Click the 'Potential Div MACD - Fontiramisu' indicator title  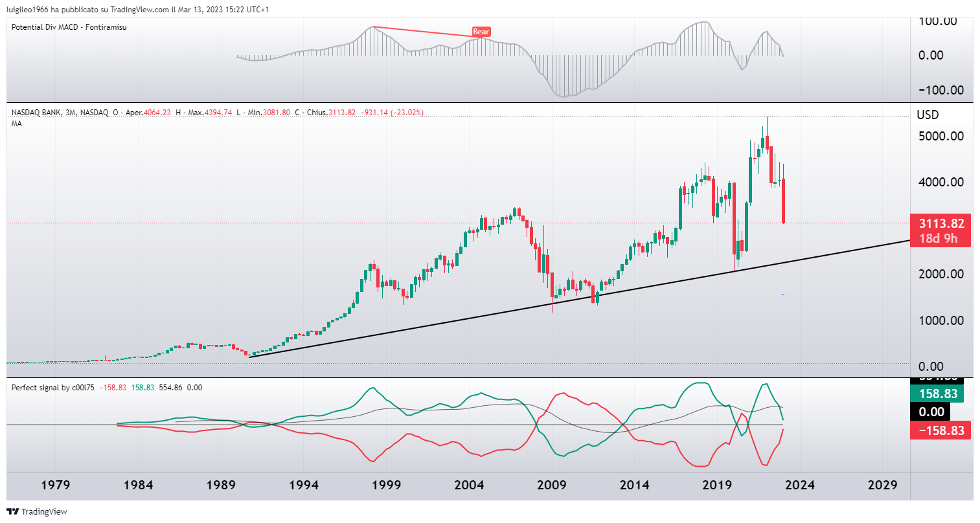pyautogui.click(x=69, y=27)
